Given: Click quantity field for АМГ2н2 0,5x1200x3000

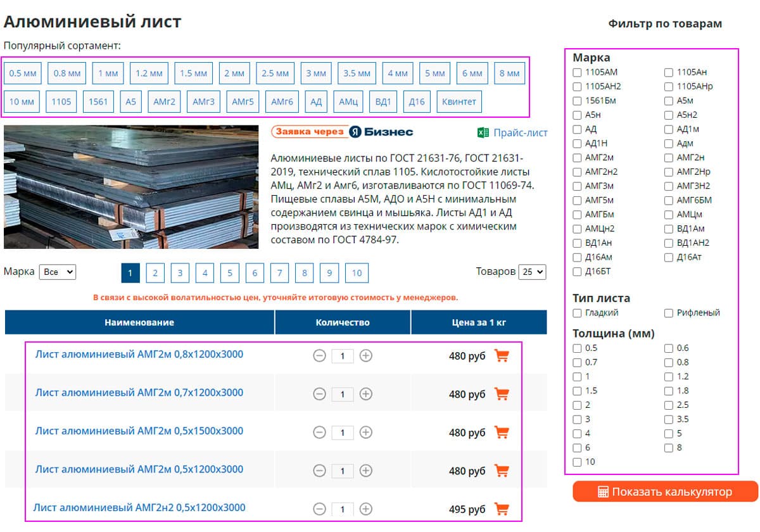Looking at the screenshot, I should pyautogui.click(x=343, y=510).
